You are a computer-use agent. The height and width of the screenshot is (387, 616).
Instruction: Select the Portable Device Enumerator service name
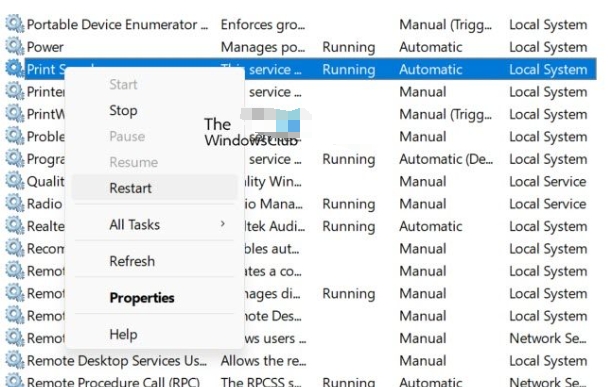(x=117, y=24)
